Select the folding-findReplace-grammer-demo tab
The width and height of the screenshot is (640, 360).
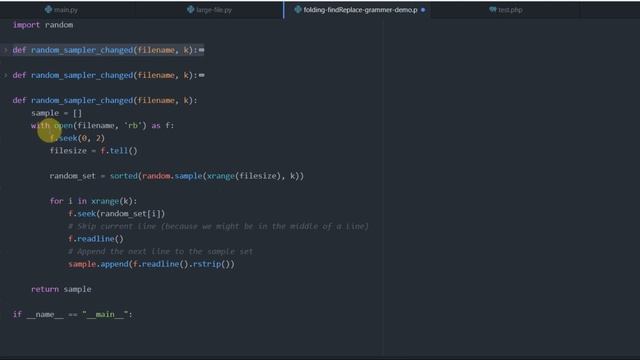[x=357, y=10]
